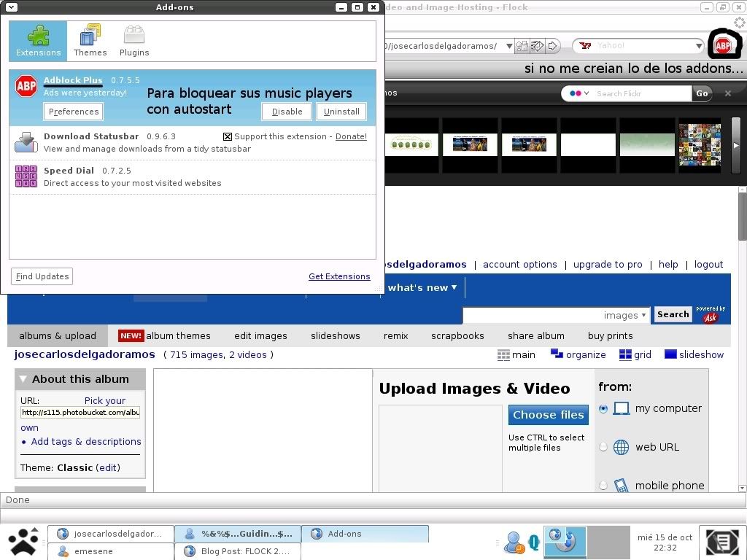The image size is (747, 560).
Task: Click the paw print menu icon in taskbar
Action: coord(23,542)
